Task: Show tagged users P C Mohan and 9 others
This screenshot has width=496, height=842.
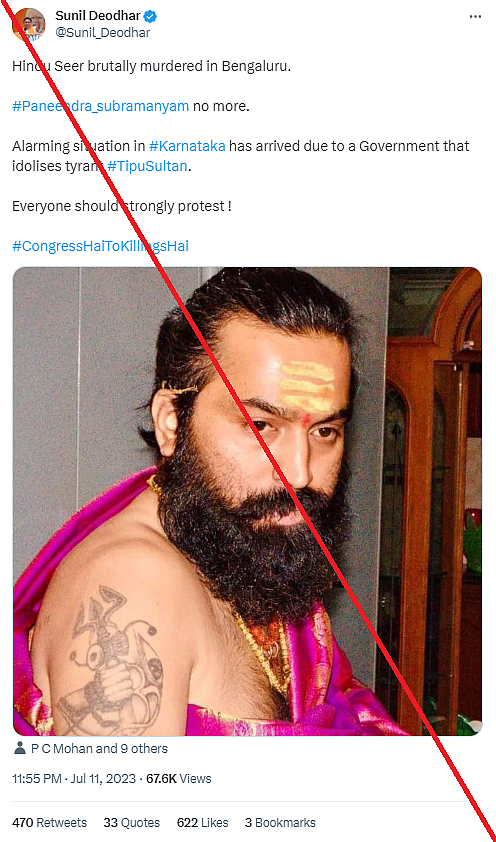Action: [99, 749]
